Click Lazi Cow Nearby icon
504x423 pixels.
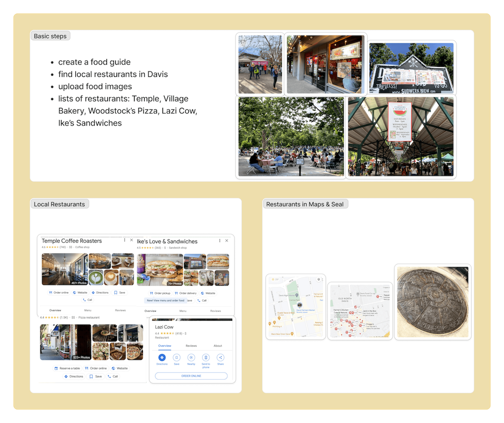click(191, 357)
